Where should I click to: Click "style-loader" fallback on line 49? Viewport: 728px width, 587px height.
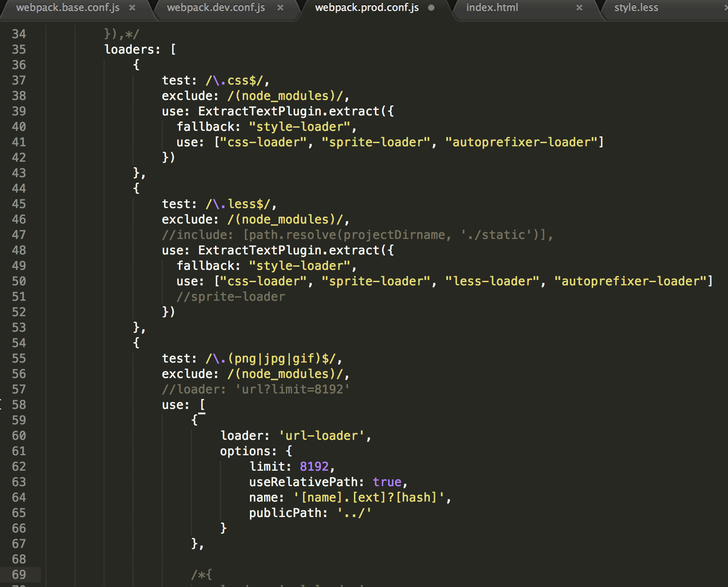tap(299, 266)
